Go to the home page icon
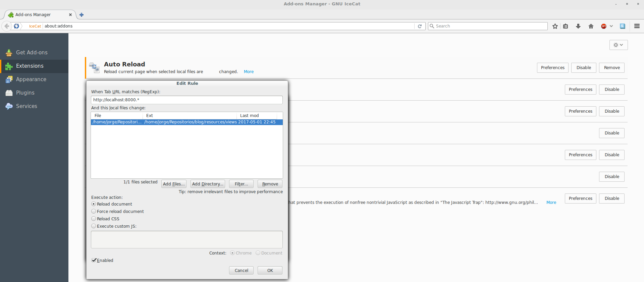Viewport: 644px width, 282px height. pos(591,26)
